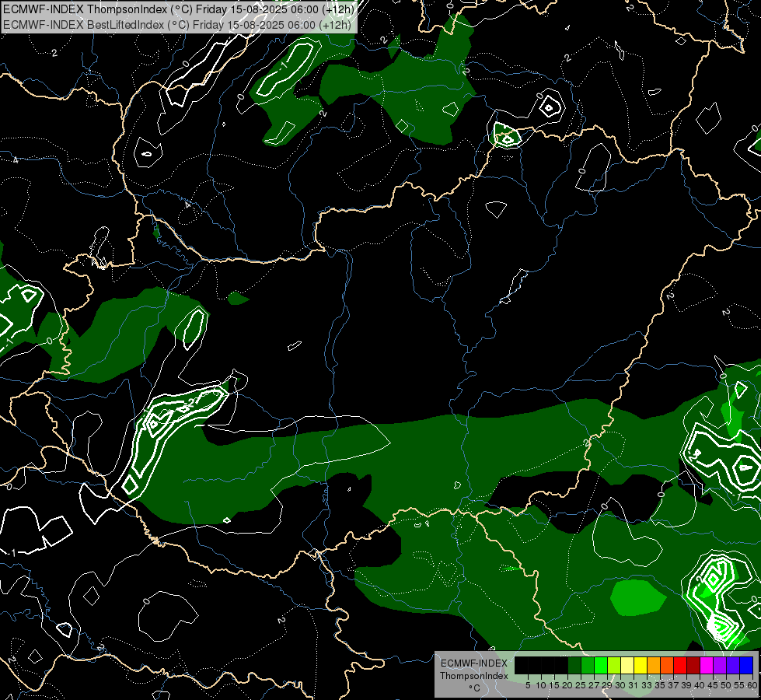Select the pale yellow 30–31 legend swatch
Image resolution: width=761 pixels, height=700 pixels.
point(627,665)
